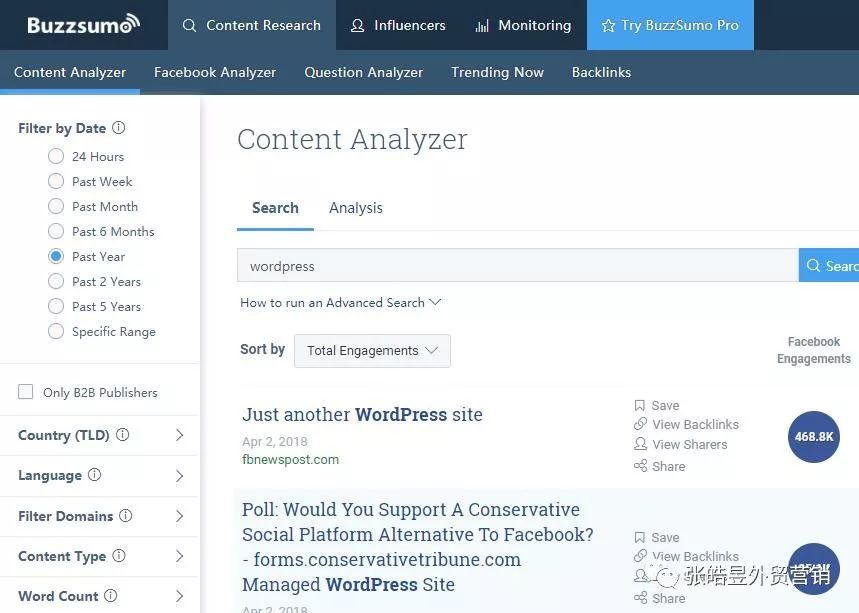The height and width of the screenshot is (613, 859).
Task: Expand How to run an Advanced Search
Action: click(x=340, y=302)
